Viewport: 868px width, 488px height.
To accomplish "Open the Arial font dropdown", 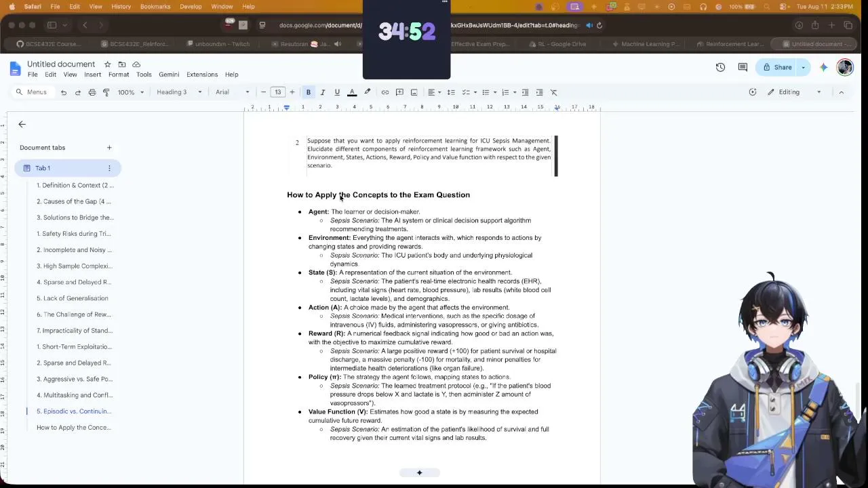I will pos(233,92).
